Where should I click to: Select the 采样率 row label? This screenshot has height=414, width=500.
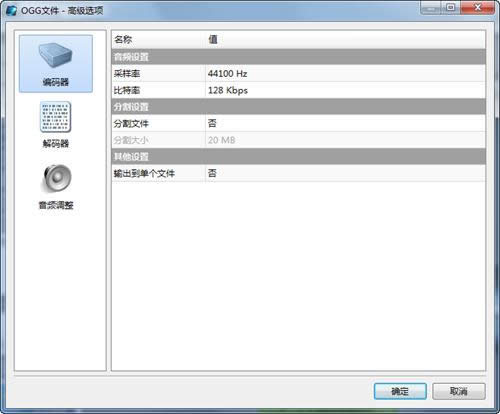[x=127, y=73]
